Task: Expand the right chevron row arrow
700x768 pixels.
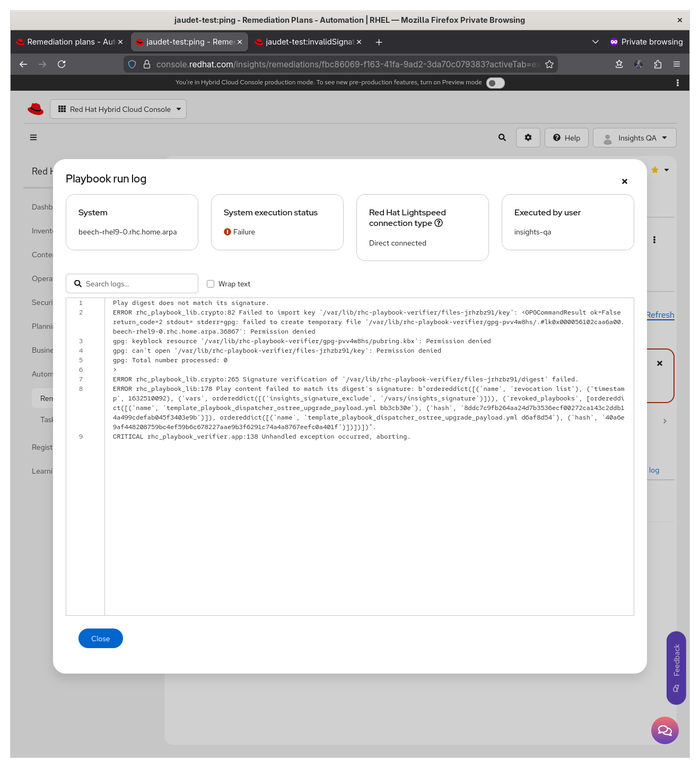Action: (665, 421)
